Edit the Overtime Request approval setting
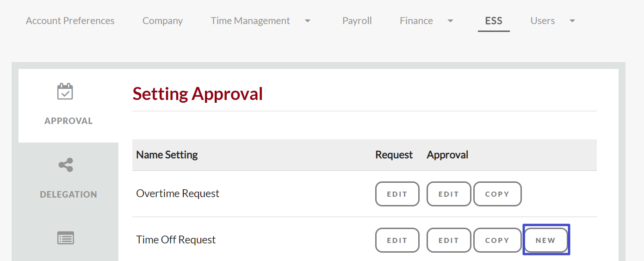644x261 pixels. click(x=449, y=194)
